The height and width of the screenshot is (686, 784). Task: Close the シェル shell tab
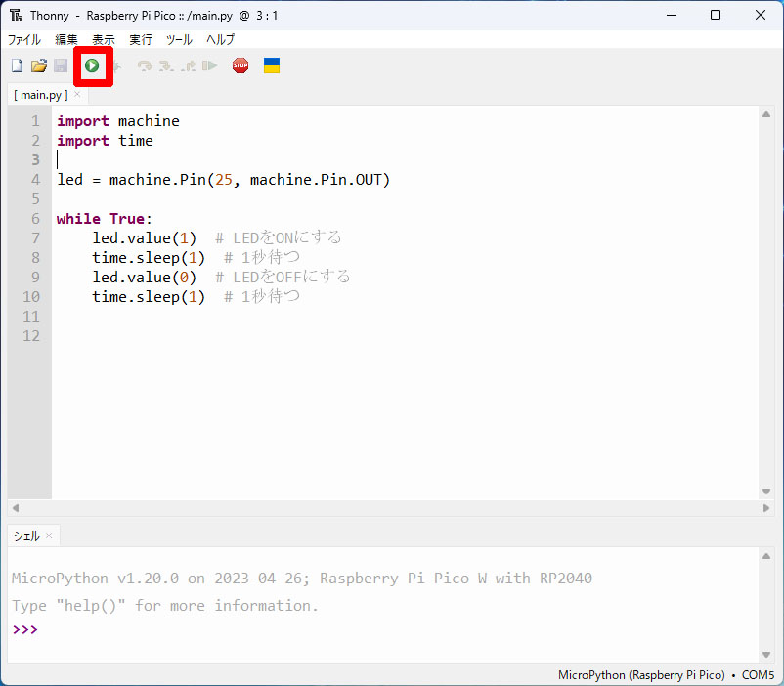tap(49, 536)
